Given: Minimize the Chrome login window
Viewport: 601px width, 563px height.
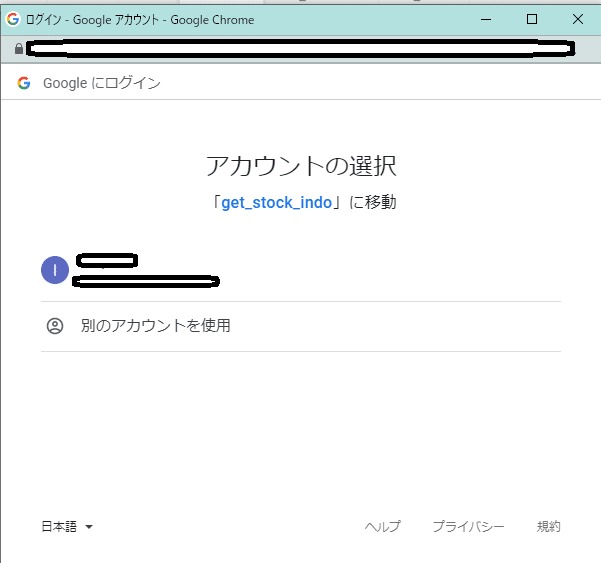Looking at the screenshot, I should 486,19.
